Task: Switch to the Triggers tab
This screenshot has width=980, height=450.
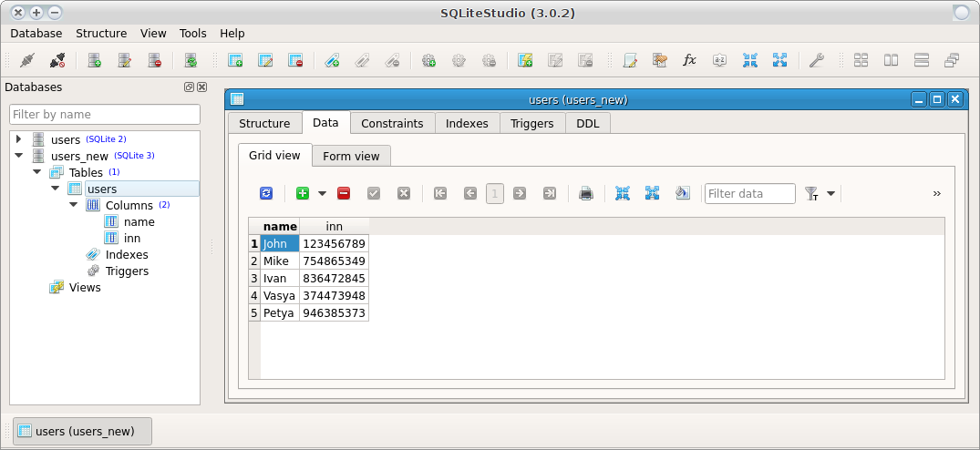Action: tap(531, 123)
